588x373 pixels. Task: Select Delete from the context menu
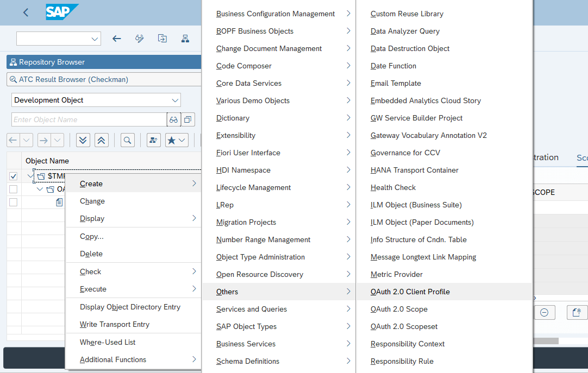click(x=134, y=254)
